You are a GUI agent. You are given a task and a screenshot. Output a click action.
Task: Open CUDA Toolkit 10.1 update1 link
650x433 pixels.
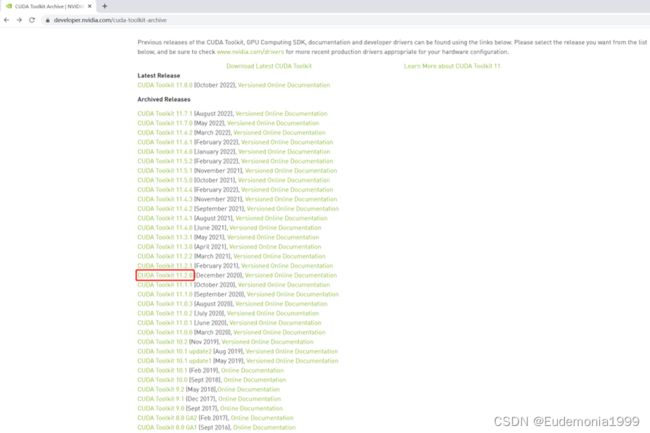pyautogui.click(x=175, y=361)
